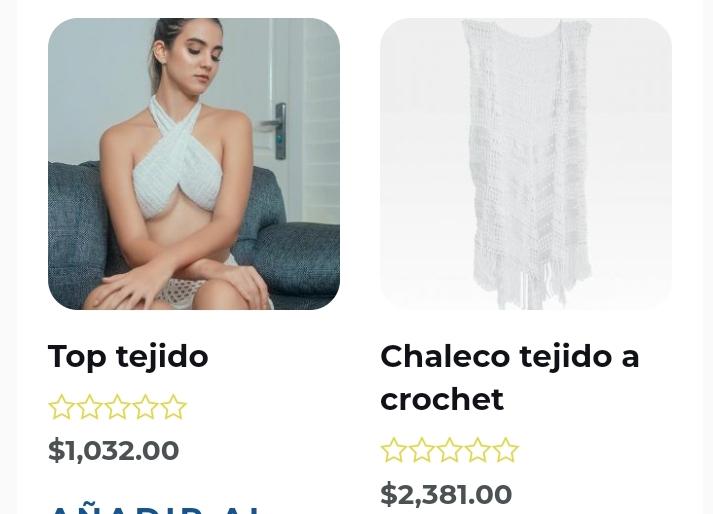Click the fringe of the crochet vest photo
The width and height of the screenshot is (713, 514).
coord(530,282)
